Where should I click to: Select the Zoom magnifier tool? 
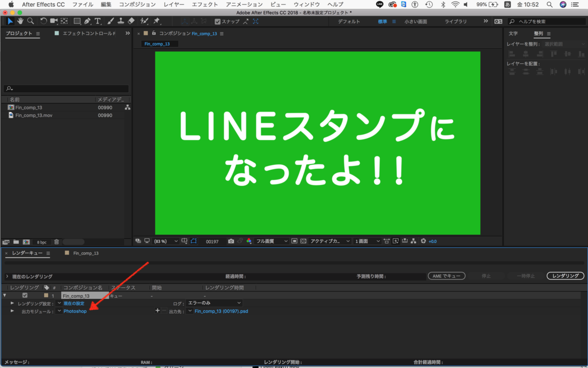(30, 21)
